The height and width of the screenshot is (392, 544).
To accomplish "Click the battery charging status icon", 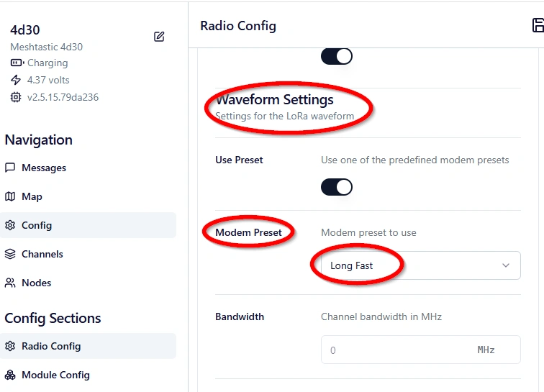I will (x=16, y=63).
